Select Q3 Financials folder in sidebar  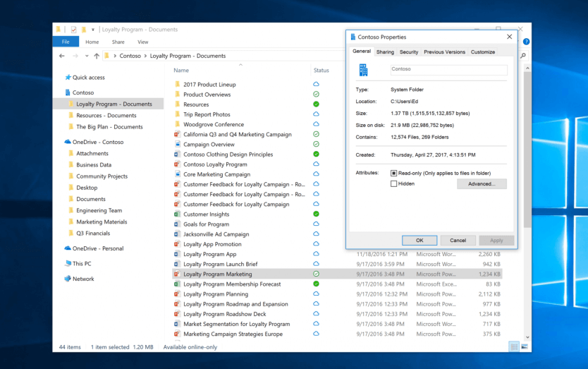click(x=93, y=233)
